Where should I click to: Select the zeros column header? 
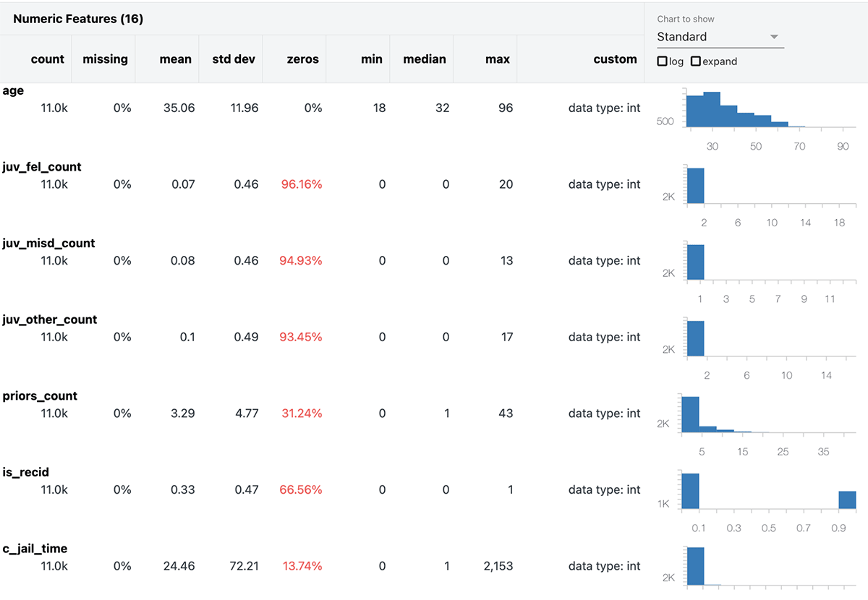point(302,59)
